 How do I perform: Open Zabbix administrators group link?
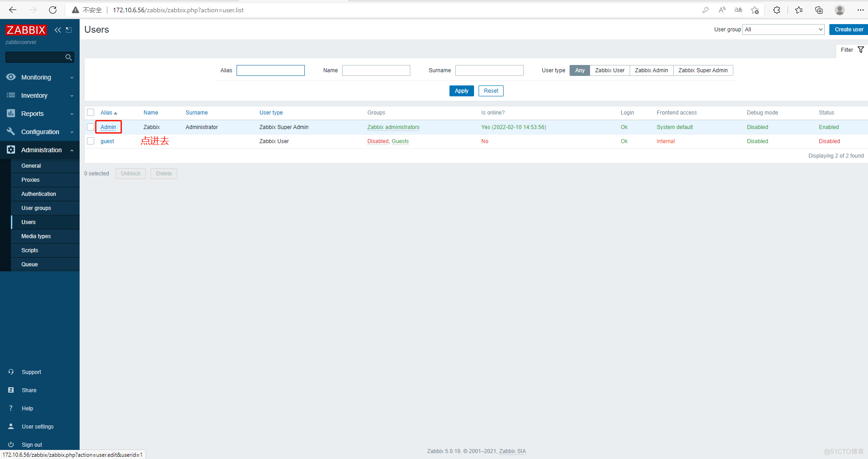coord(393,127)
